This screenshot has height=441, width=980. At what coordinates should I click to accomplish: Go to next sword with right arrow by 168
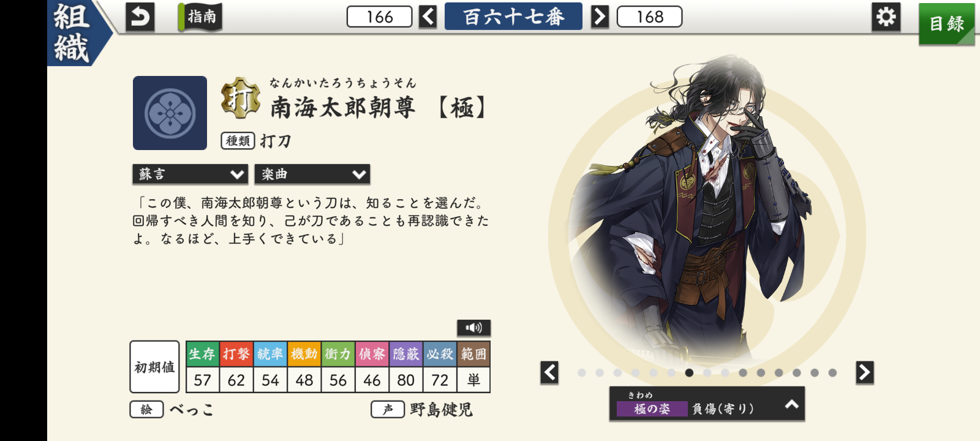pos(600,17)
